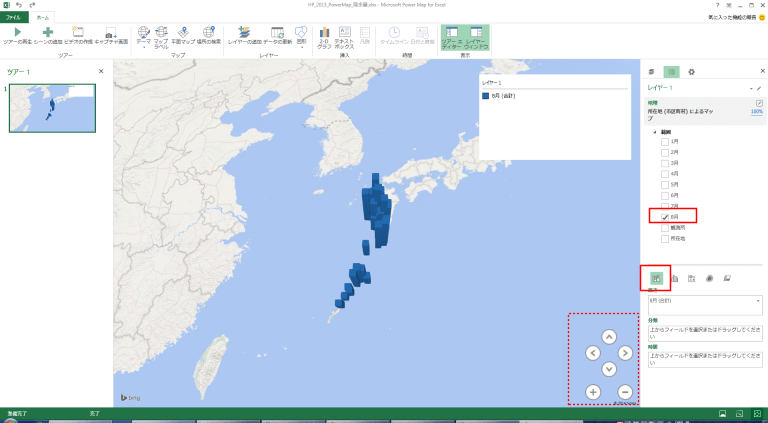Enable the 所在地 field checkbox
The image size is (768, 423).
point(665,238)
